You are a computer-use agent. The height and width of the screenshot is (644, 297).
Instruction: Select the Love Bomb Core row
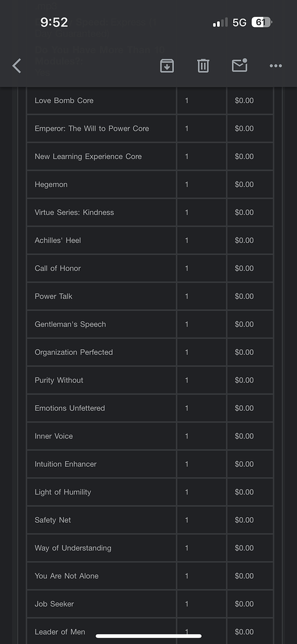[150, 100]
